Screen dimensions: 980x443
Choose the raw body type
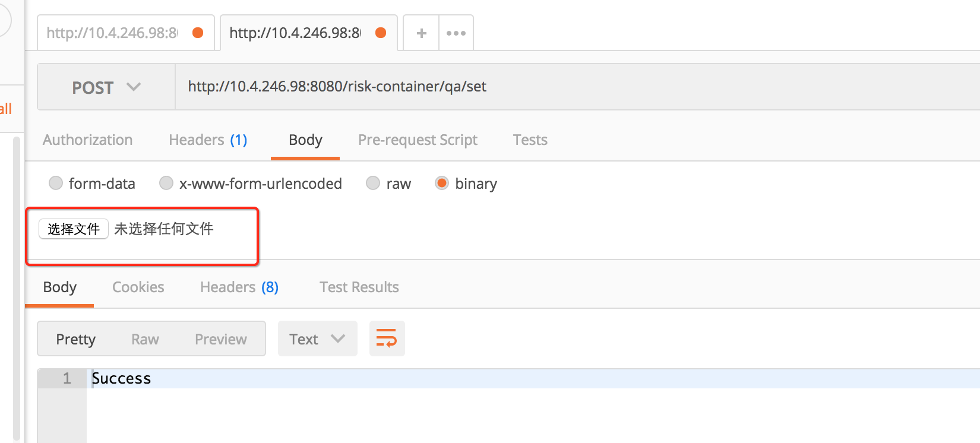(373, 183)
